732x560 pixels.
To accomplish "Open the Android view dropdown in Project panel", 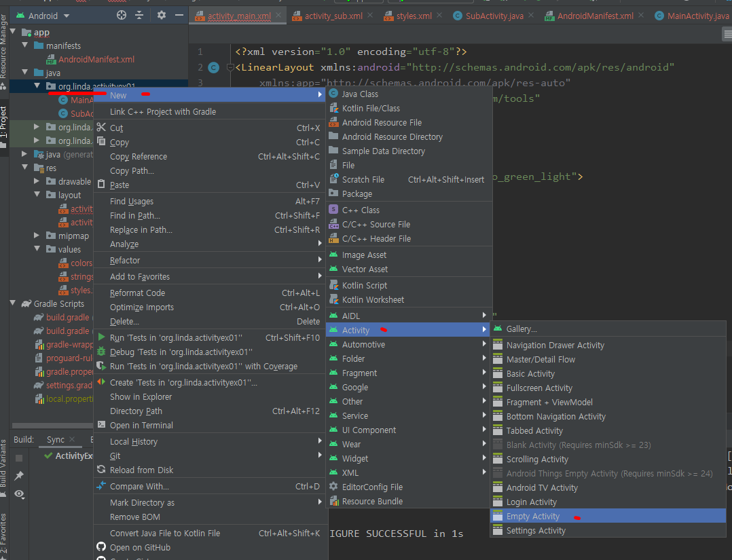I will [43, 16].
